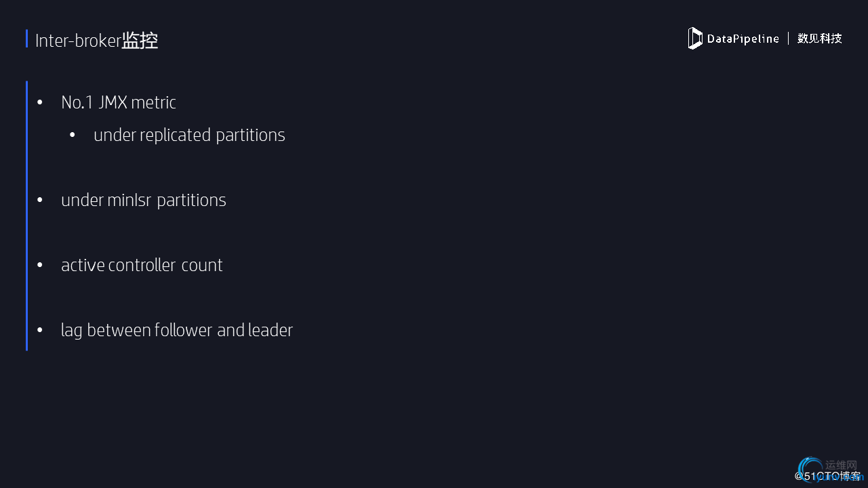Click the DataPipeline cube logo icon
Screen dimensions: 868x488
[x=695, y=39]
